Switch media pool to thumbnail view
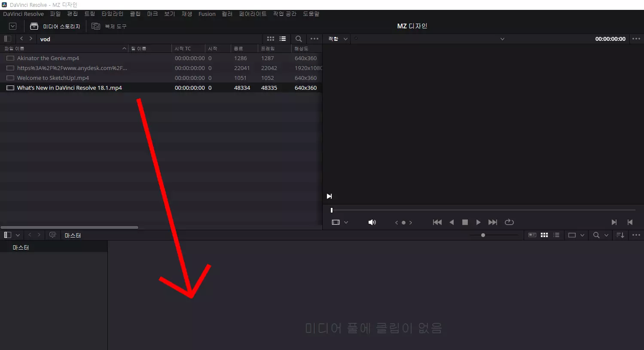Image resolution: width=644 pixels, height=350 pixels. point(544,235)
